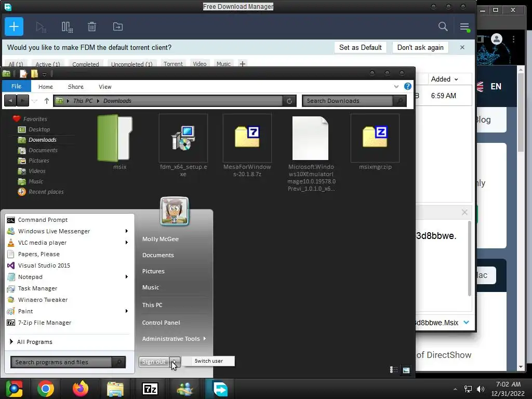
Task: Expand VLC media player jump list arrow
Action: pyautogui.click(x=127, y=243)
